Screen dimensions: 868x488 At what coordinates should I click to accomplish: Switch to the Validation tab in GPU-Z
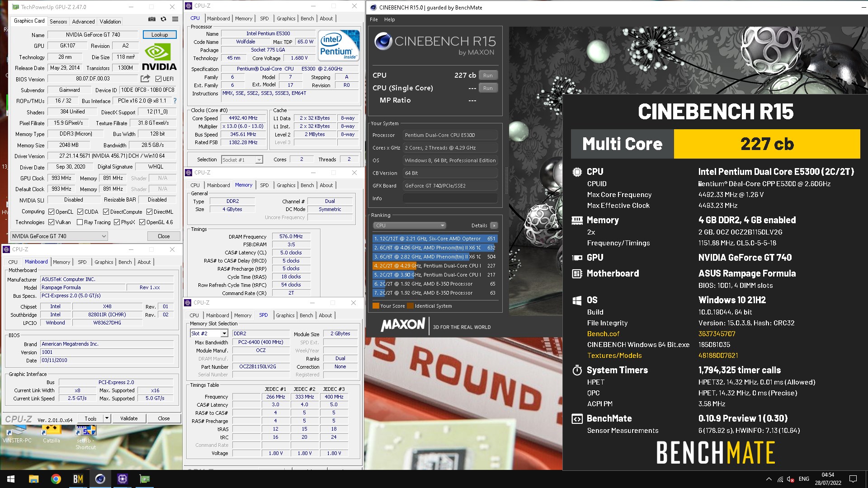click(x=110, y=21)
